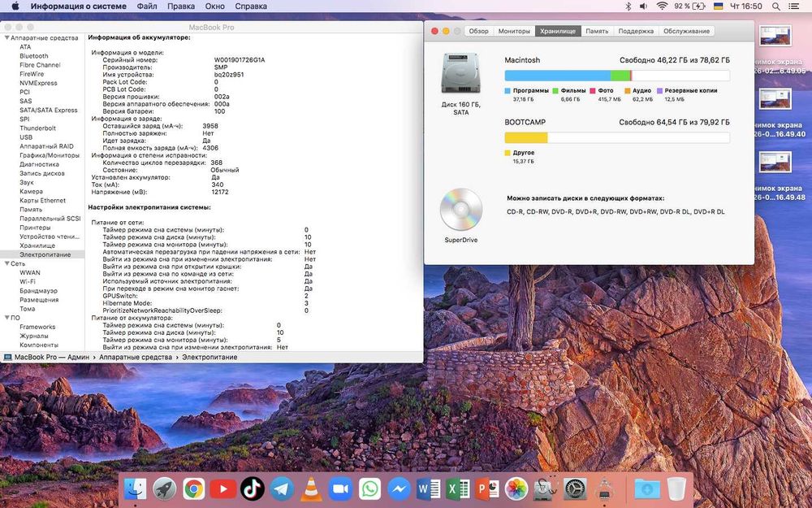This screenshot has height=508, width=812.
Task: Select Брандмауэр in the sidebar
Action: pos(38,291)
